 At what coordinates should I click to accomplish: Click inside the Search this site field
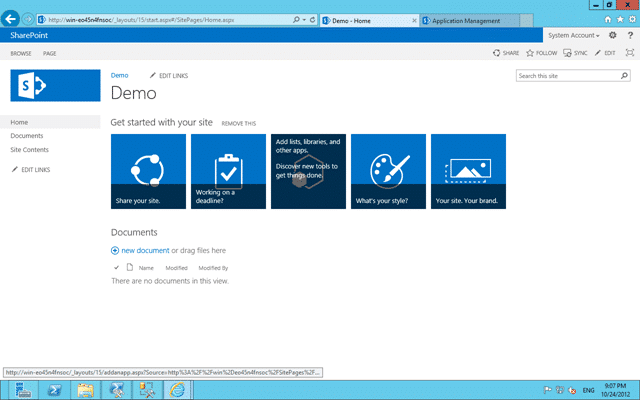pos(568,76)
